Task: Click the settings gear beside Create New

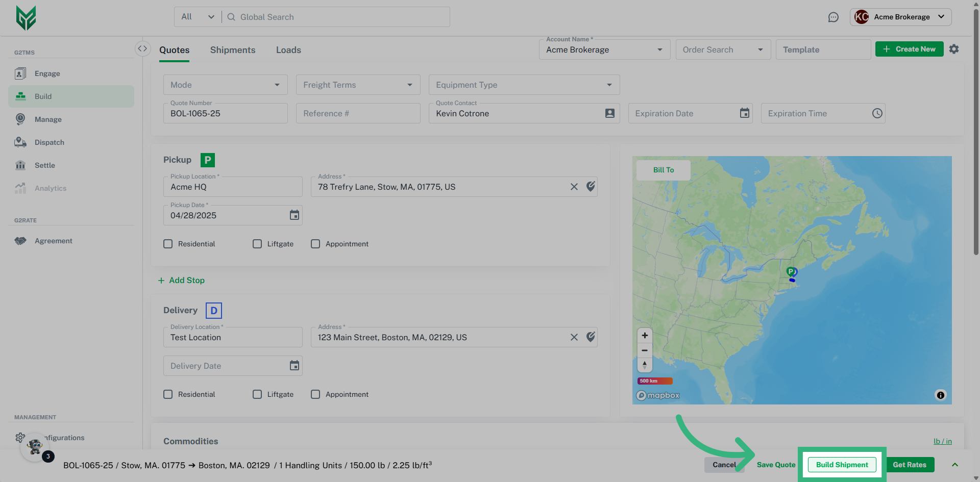Action: tap(953, 49)
